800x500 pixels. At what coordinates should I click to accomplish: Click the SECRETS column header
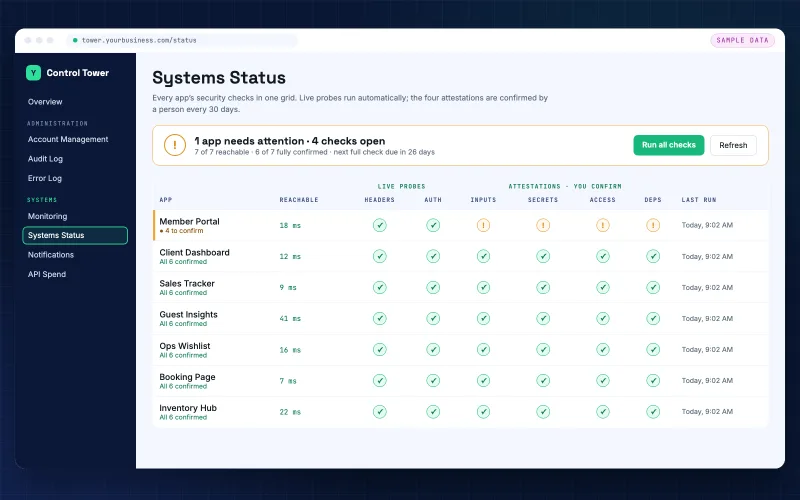click(543, 200)
